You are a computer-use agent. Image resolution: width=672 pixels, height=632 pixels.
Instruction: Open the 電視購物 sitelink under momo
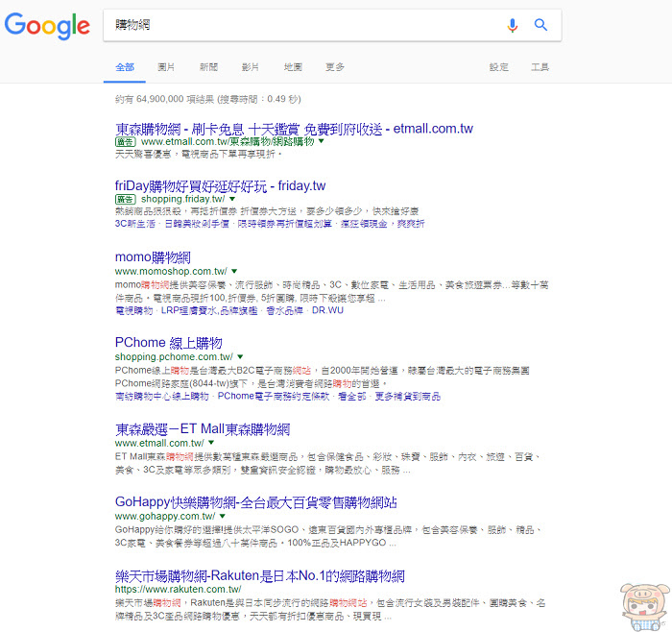click(x=133, y=310)
